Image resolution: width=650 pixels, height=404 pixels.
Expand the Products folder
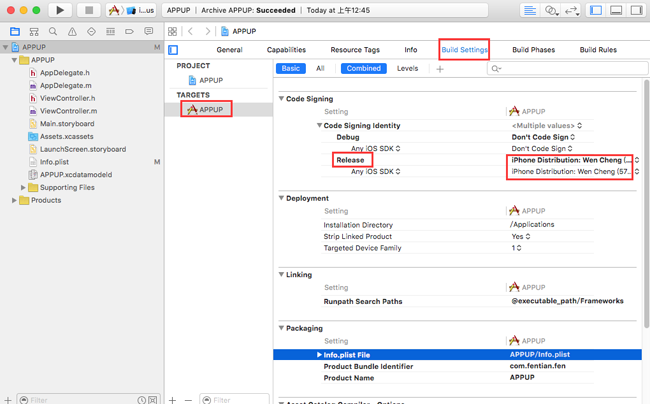[x=14, y=200]
